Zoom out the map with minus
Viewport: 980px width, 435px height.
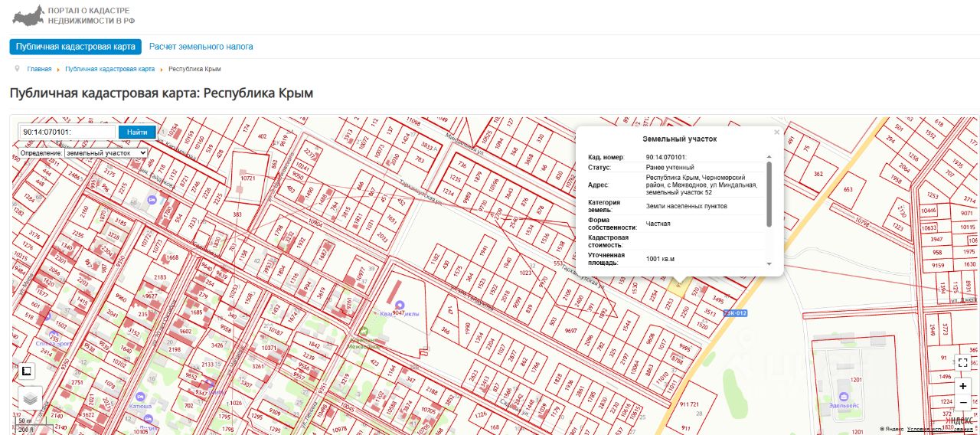tap(963, 403)
